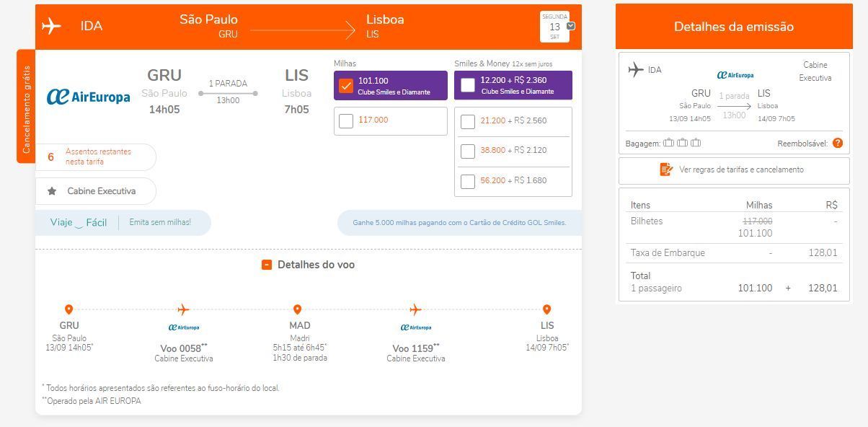Click the fare rules document icon

click(666, 170)
